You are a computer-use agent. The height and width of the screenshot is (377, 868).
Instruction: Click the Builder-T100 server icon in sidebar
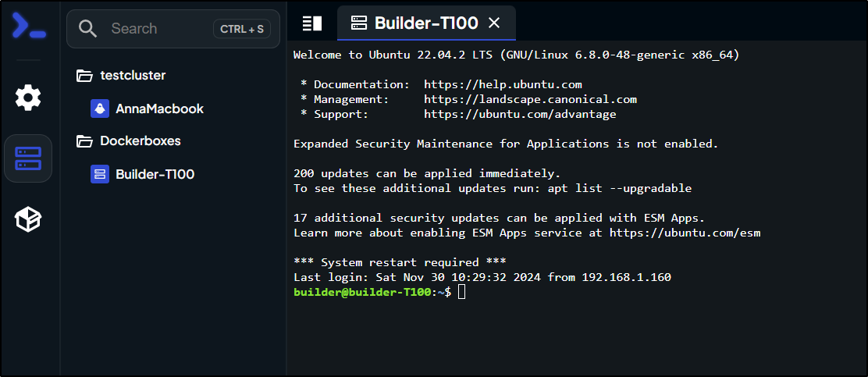point(100,174)
